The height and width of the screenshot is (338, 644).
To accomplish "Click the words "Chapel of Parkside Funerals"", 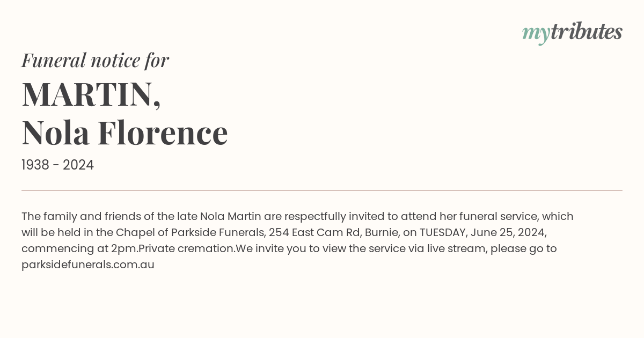I will [x=191, y=232].
